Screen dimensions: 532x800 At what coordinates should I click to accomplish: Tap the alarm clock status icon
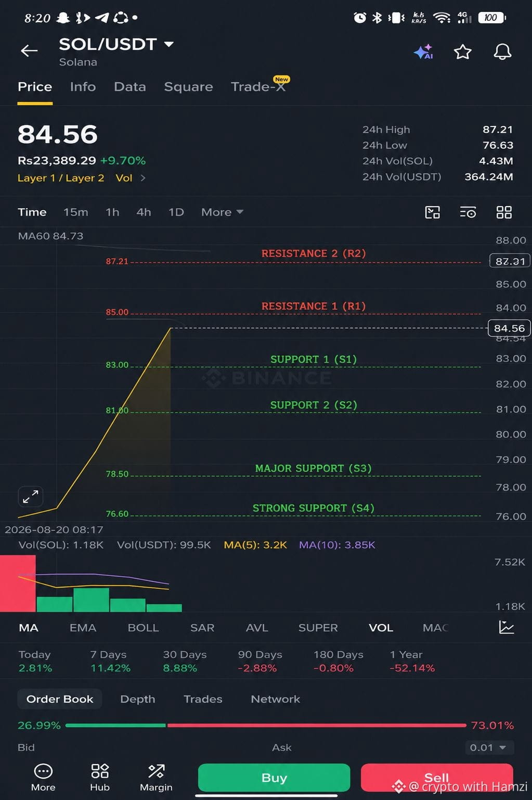click(x=360, y=18)
